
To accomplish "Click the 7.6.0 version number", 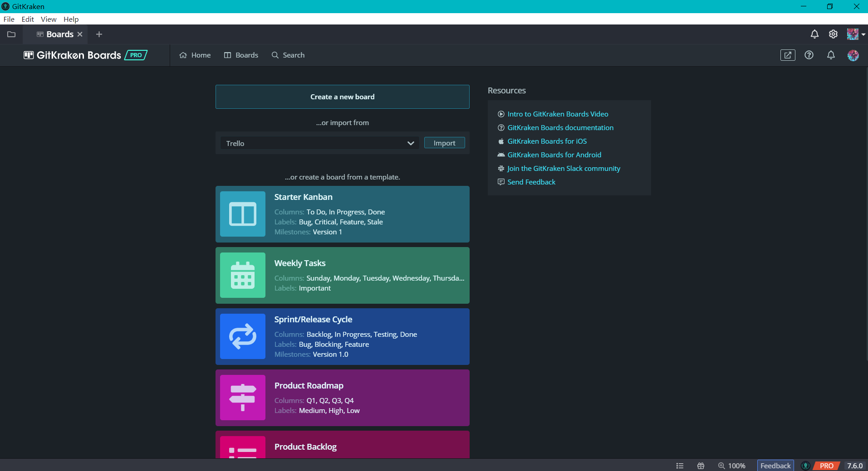I will click(855, 466).
